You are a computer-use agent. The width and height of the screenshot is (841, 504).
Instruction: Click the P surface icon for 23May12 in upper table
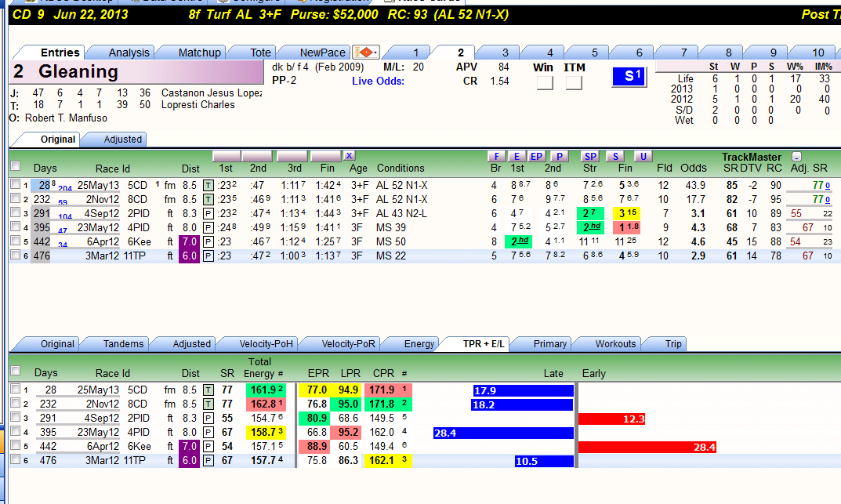pyautogui.click(x=208, y=228)
